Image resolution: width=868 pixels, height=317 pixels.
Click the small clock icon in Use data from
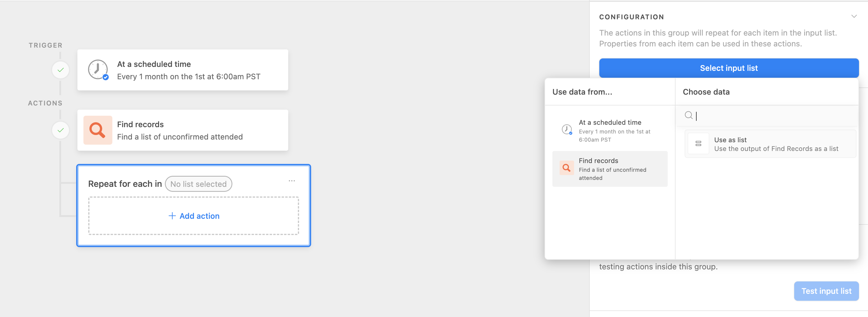(x=567, y=130)
